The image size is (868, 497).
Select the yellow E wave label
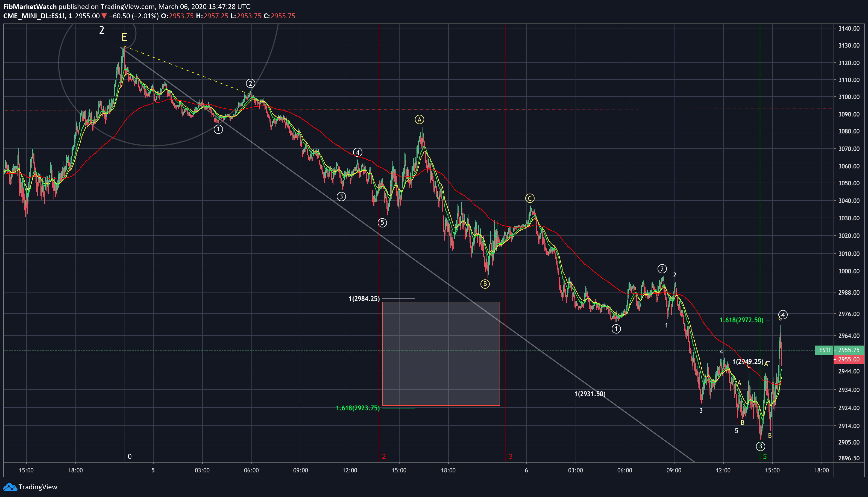124,37
